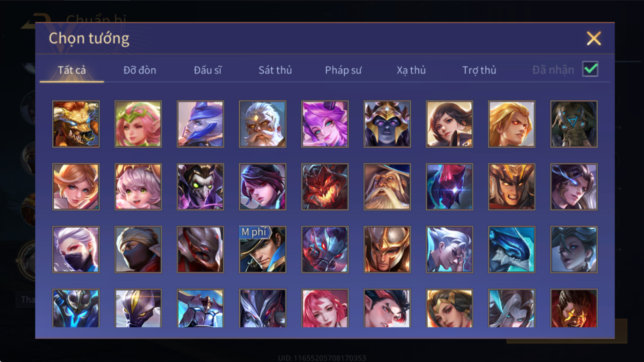The image size is (644, 362).
Task: Open the 'Sát thủ' tab
Action: click(x=275, y=70)
